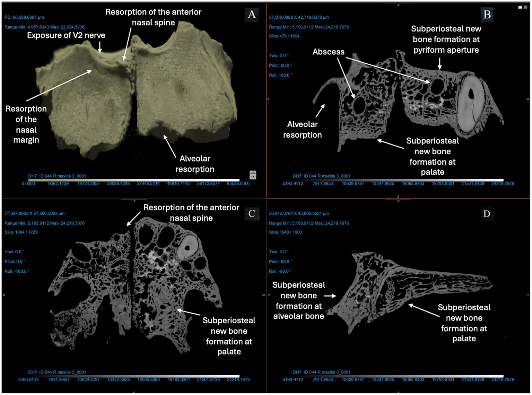This screenshot has width=532, height=395.
Task: Select the panel B label badge
Action: point(487,15)
